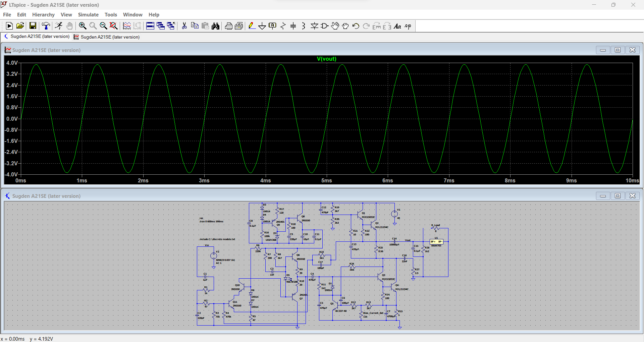Image resolution: width=644 pixels, height=342 pixels.
Task: Click the Zoom Out magnifier icon
Action: [103, 26]
